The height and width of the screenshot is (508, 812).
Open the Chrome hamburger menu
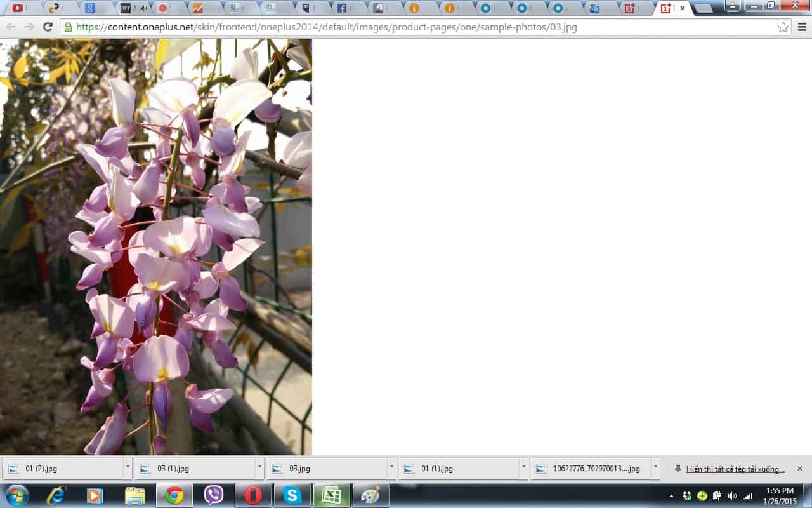point(802,27)
